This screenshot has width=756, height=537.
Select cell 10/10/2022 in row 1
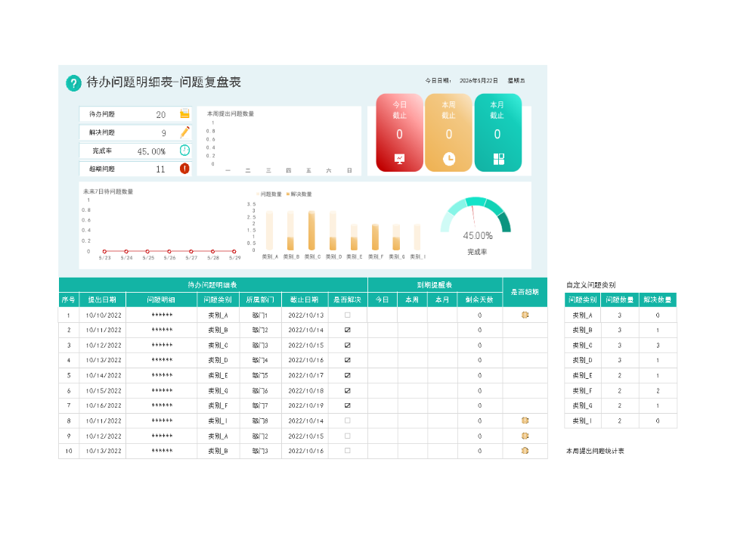coord(103,315)
